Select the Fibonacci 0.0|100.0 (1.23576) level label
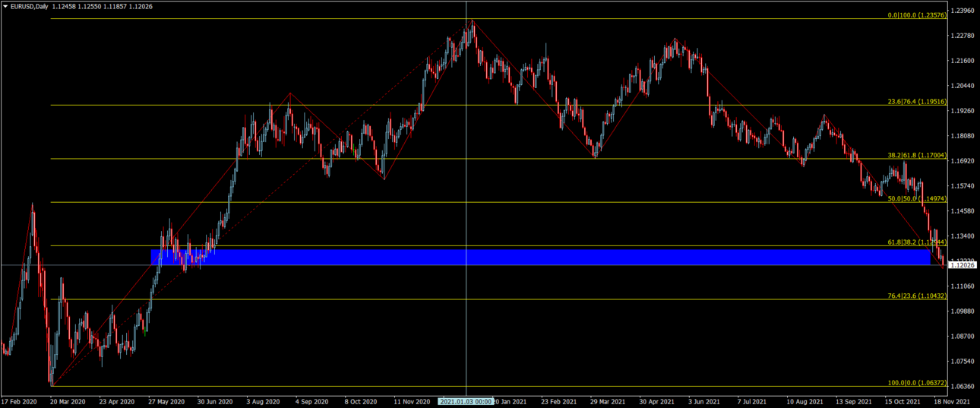The height and width of the screenshot is (408, 980). (x=917, y=15)
